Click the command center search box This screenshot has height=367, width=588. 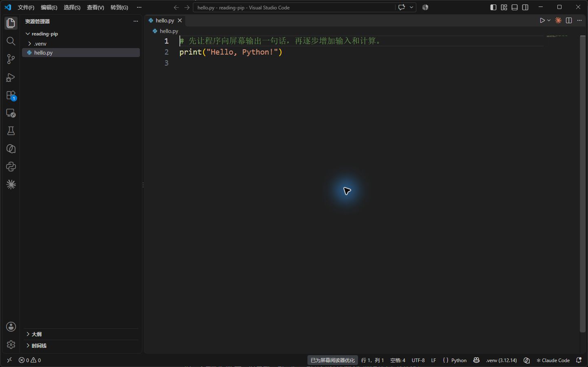(x=294, y=7)
